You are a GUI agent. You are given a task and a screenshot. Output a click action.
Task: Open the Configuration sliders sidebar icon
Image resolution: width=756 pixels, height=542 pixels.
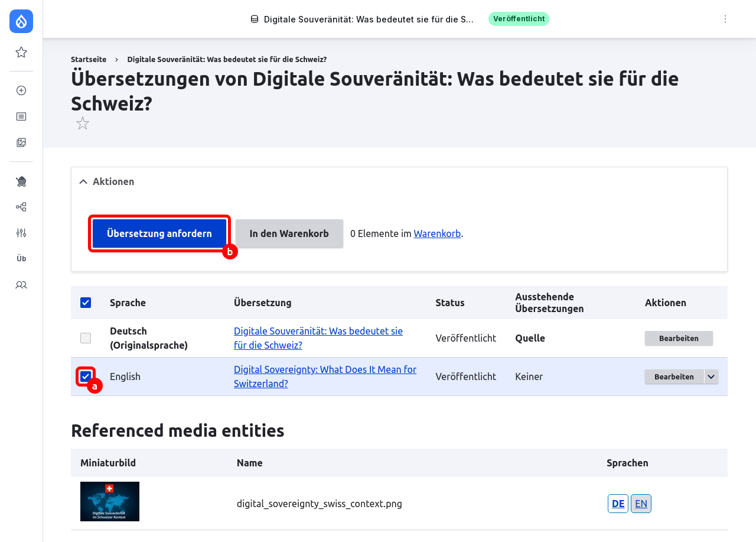21,233
